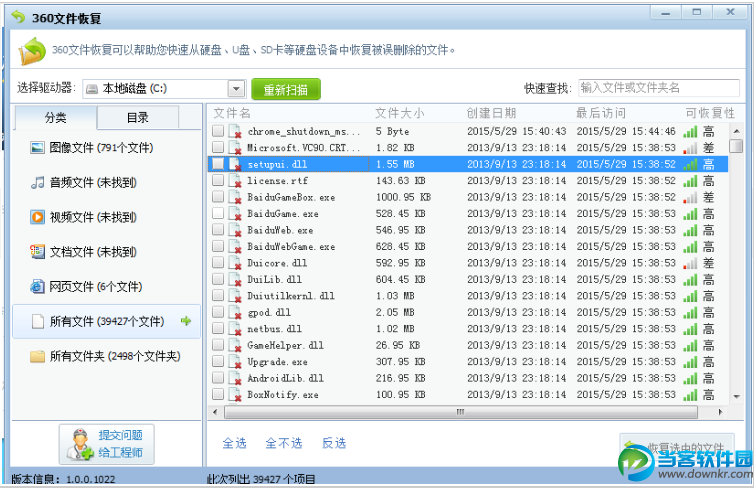
Task: Click the 所有文件夹 folder icon
Action: tap(37, 356)
